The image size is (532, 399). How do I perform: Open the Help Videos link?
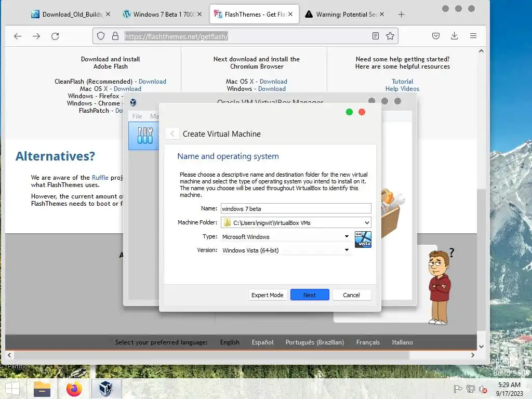(x=403, y=88)
